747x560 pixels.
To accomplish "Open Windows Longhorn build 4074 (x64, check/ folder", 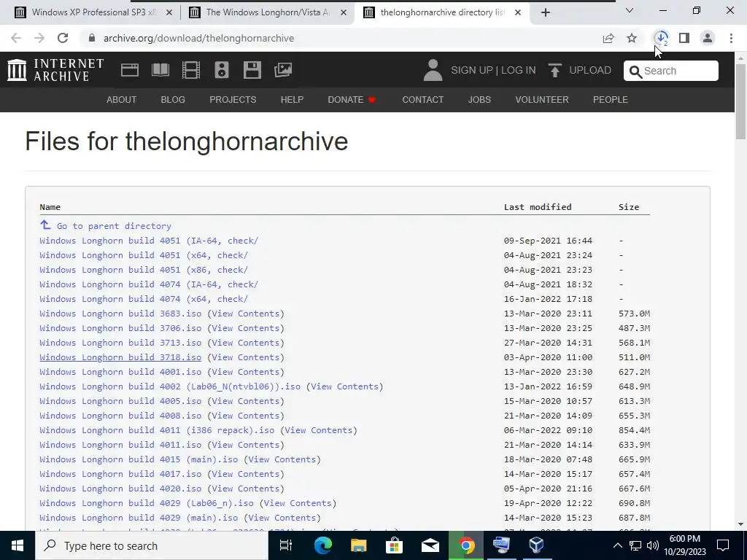I will (x=144, y=299).
